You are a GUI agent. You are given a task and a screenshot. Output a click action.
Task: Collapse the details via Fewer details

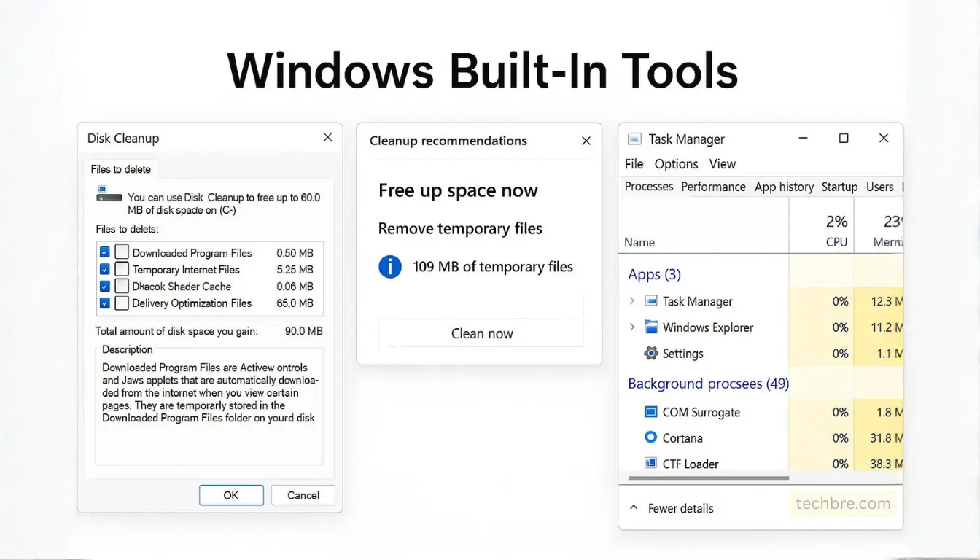(x=682, y=508)
